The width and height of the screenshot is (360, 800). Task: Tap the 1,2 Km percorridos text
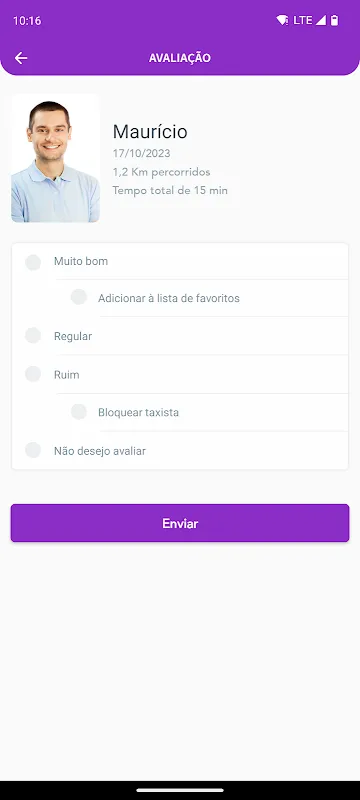point(161,172)
